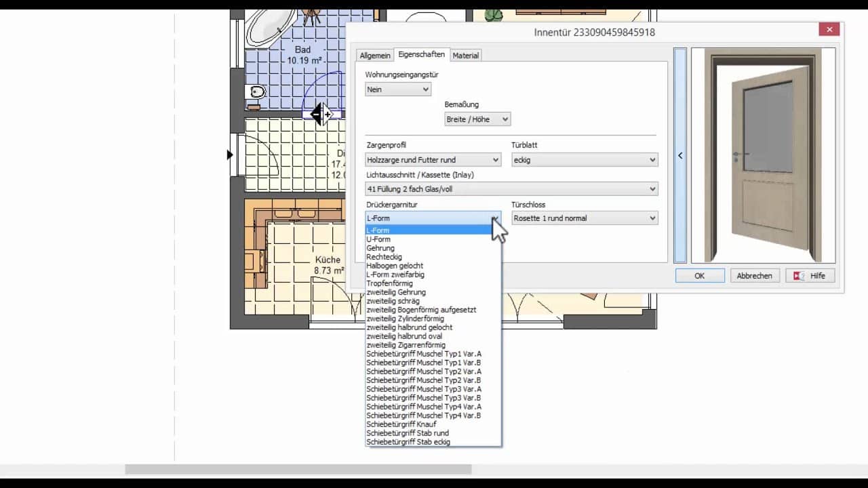Choose L-Form zweifarbig option
The width and height of the screenshot is (868, 488).
(433, 274)
